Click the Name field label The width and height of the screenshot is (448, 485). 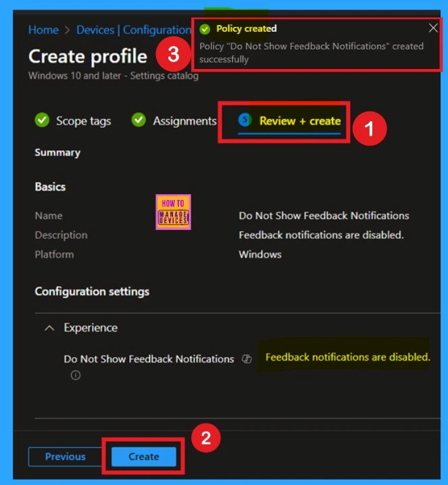point(49,216)
